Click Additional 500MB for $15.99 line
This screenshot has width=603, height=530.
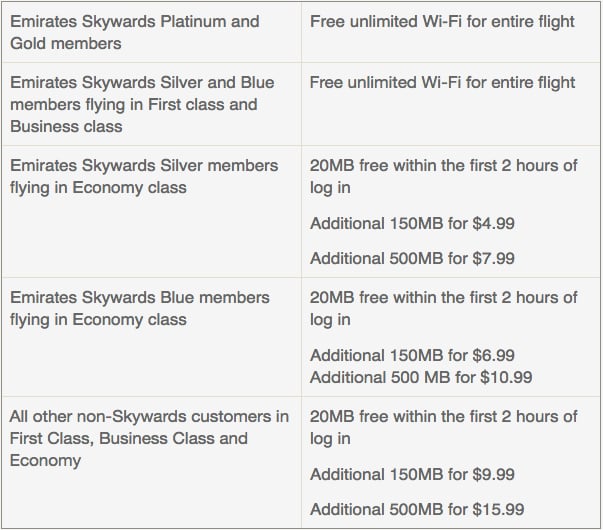tap(417, 510)
